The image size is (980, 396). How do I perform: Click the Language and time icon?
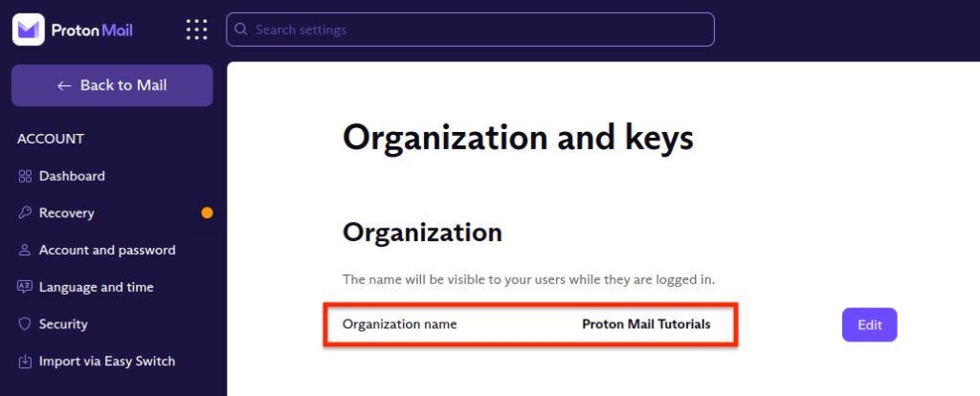[25, 287]
